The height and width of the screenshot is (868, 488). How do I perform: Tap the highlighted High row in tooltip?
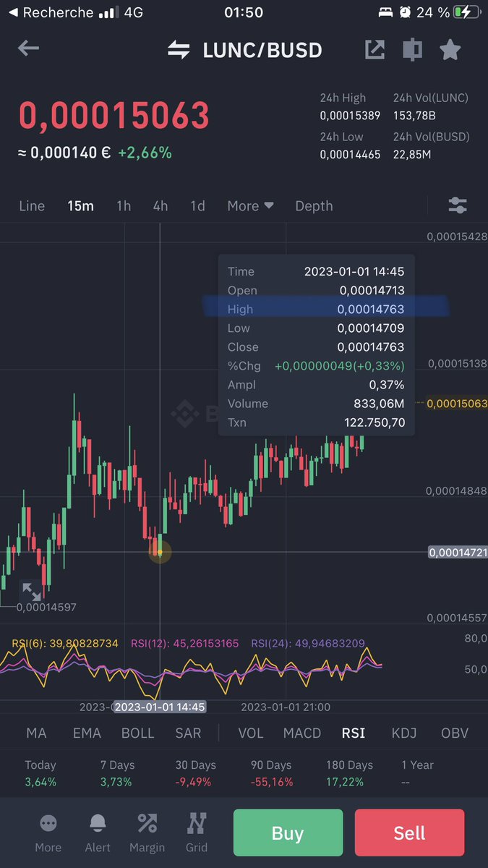click(316, 309)
